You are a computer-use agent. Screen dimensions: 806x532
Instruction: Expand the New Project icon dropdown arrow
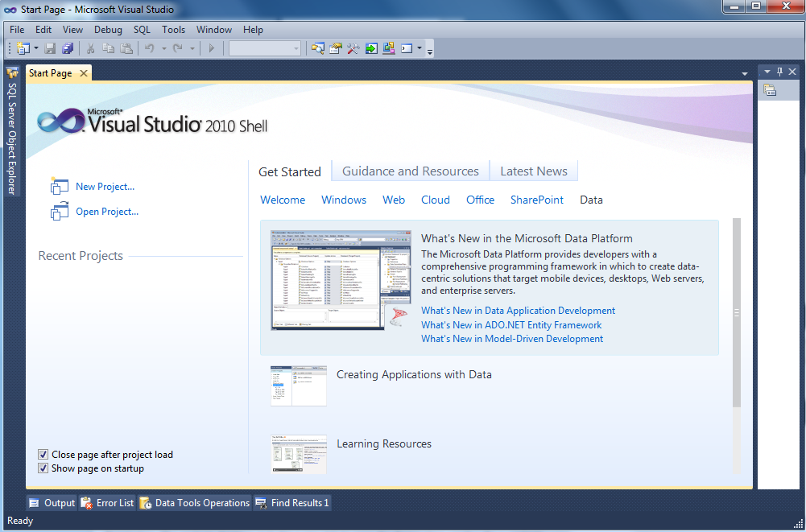(x=36, y=48)
